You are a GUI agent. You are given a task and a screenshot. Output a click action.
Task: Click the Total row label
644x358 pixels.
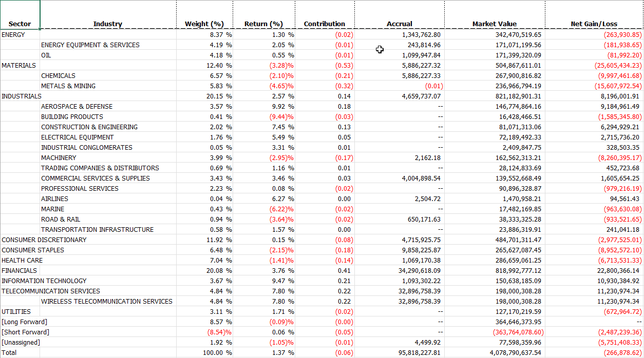point(9,353)
